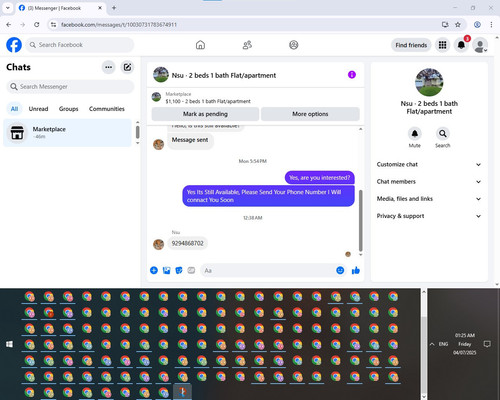500x400 pixels.
Task: Select the Unread chats filter
Action: tap(38, 109)
